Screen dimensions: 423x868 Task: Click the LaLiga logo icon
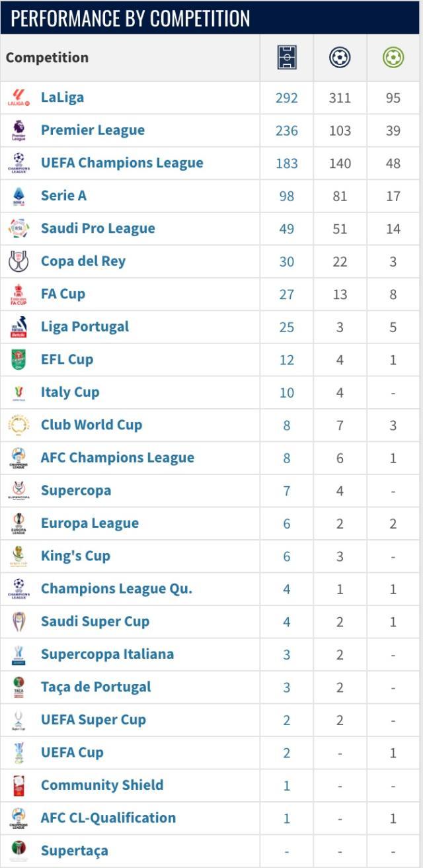[x=19, y=98]
